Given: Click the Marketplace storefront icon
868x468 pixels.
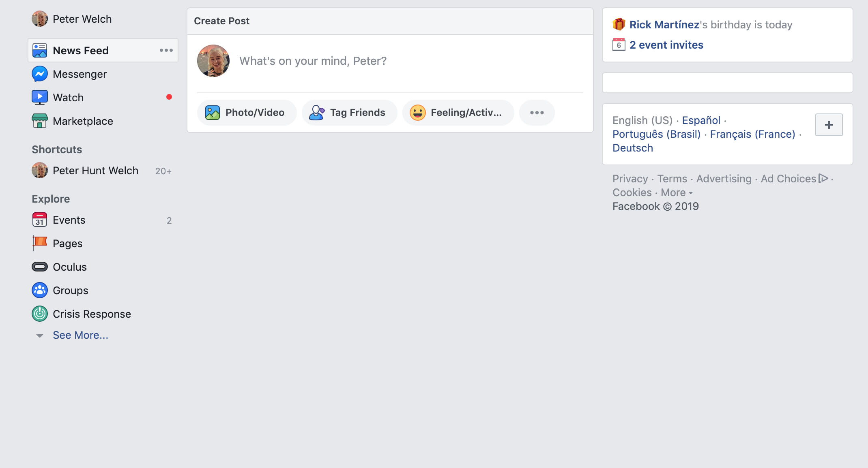Looking at the screenshot, I should [40, 121].
